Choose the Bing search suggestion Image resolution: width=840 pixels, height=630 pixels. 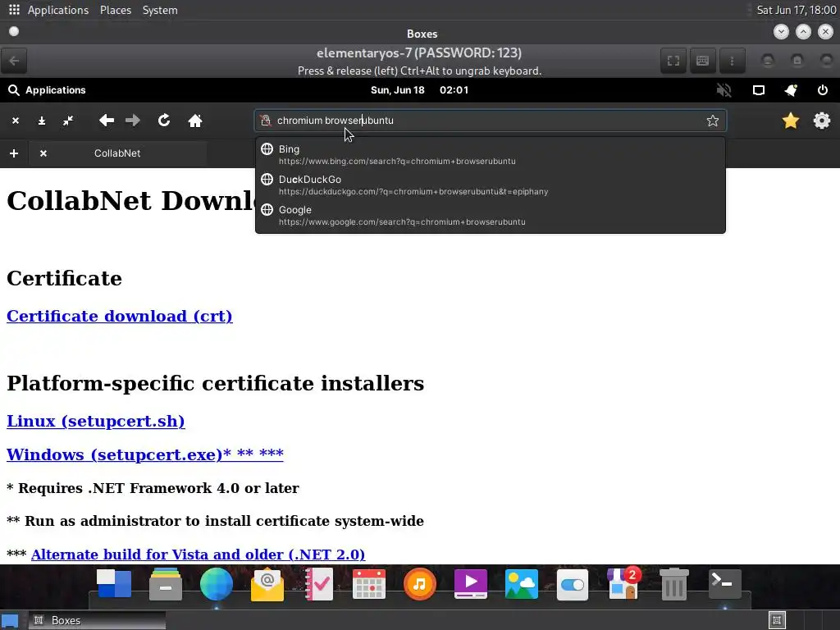click(491, 154)
